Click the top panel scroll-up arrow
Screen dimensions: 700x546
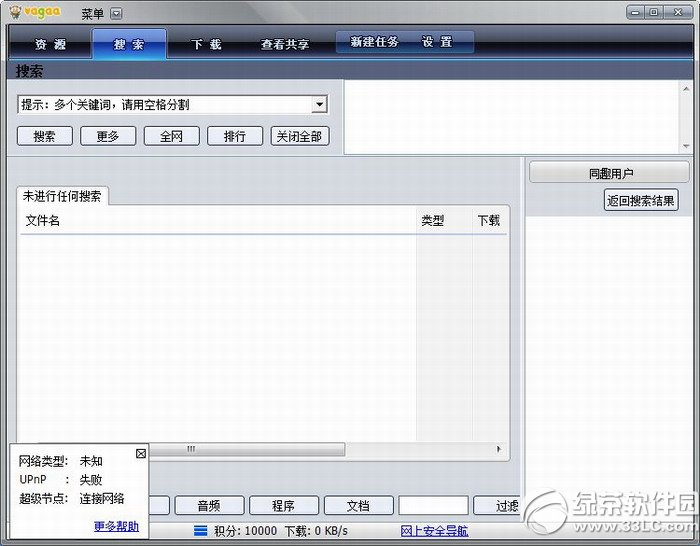click(x=686, y=89)
